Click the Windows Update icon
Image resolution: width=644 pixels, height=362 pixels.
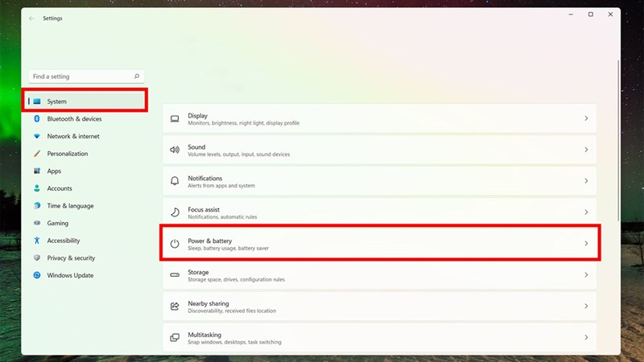point(37,275)
